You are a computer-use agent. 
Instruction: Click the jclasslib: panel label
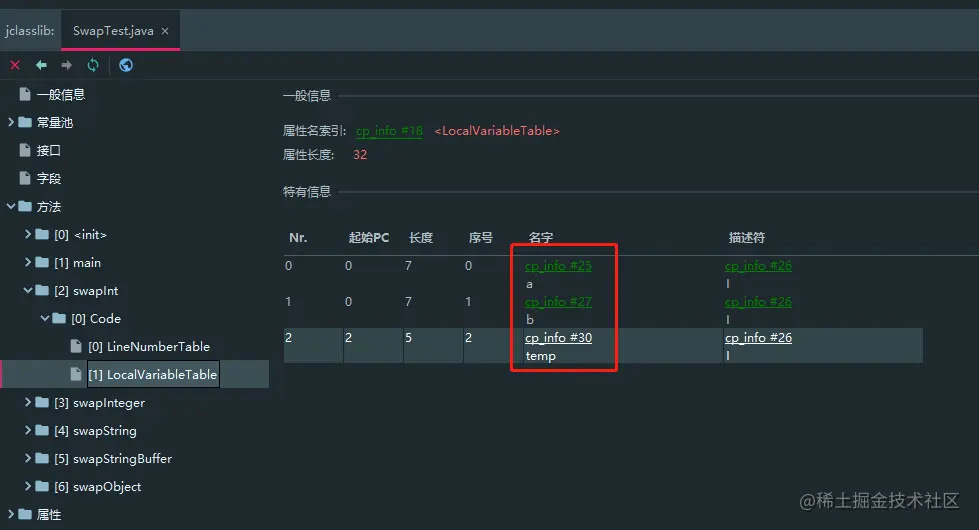(29, 31)
